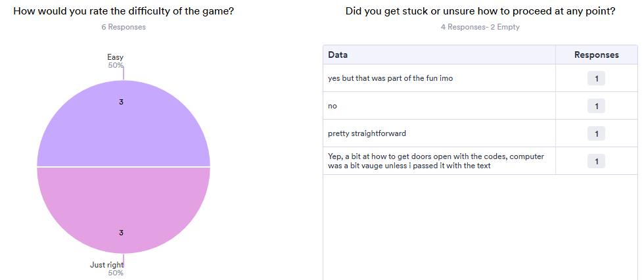The width and height of the screenshot is (644, 280).
Task: Select row 'yes but that was part of the fun imo'
Action: [x=480, y=78]
